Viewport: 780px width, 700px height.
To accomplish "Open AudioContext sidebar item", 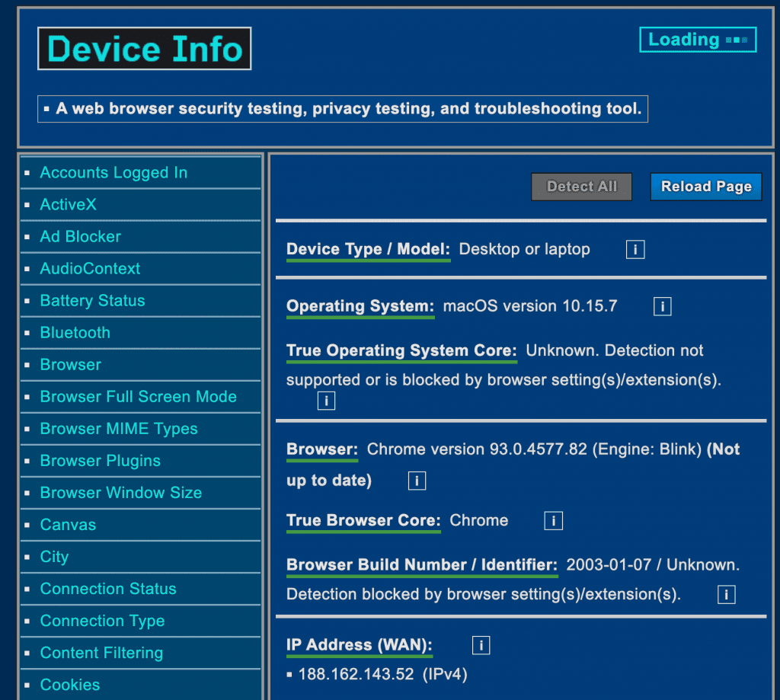I will pyautogui.click(x=90, y=269).
